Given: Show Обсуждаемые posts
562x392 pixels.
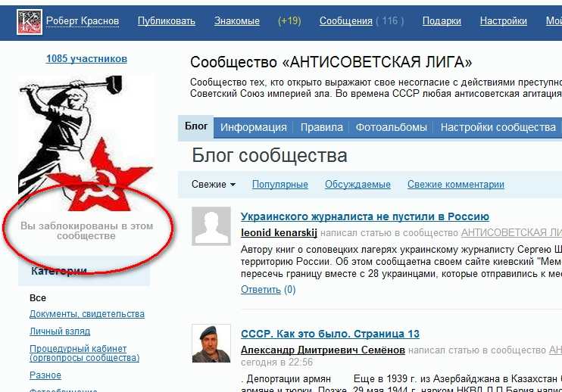Looking at the screenshot, I should coord(357,185).
